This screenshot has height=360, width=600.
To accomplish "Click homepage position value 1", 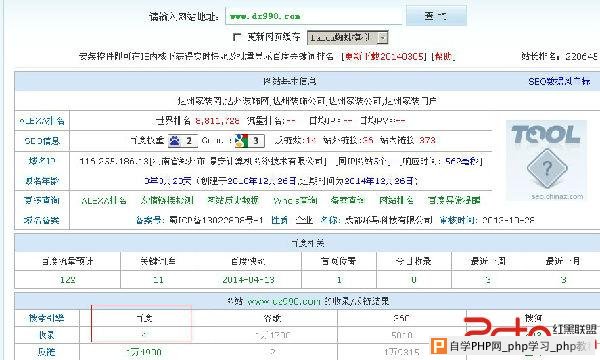I will click(x=339, y=280).
